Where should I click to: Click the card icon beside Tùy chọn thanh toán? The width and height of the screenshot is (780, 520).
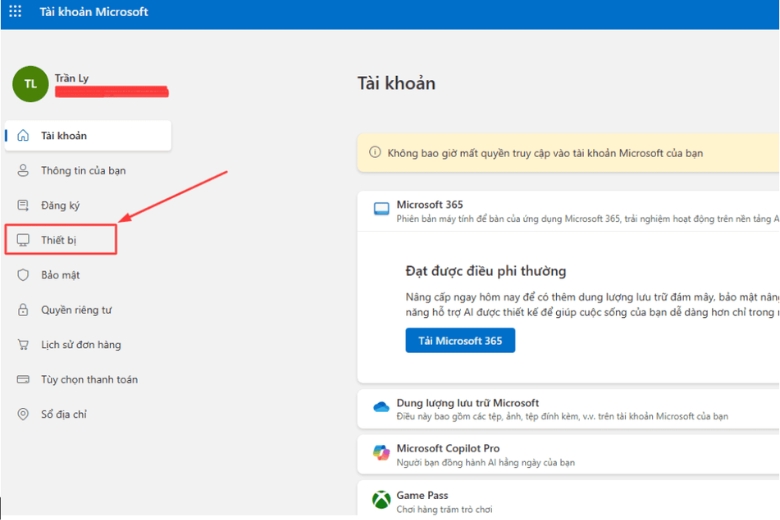point(23,379)
